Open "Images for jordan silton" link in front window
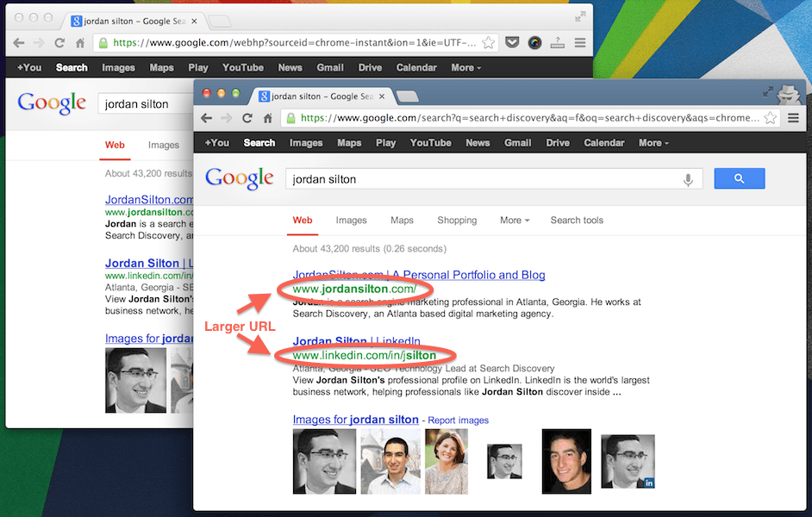 pyautogui.click(x=355, y=420)
